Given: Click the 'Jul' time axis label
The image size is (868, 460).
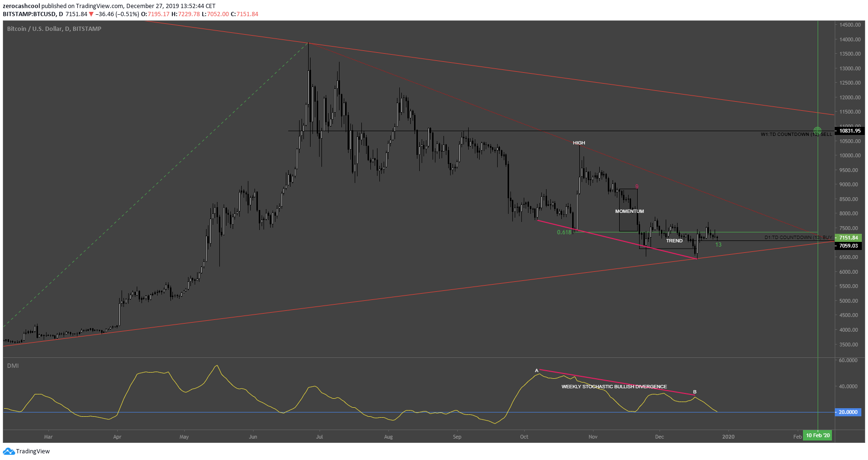Looking at the screenshot, I should point(320,437).
